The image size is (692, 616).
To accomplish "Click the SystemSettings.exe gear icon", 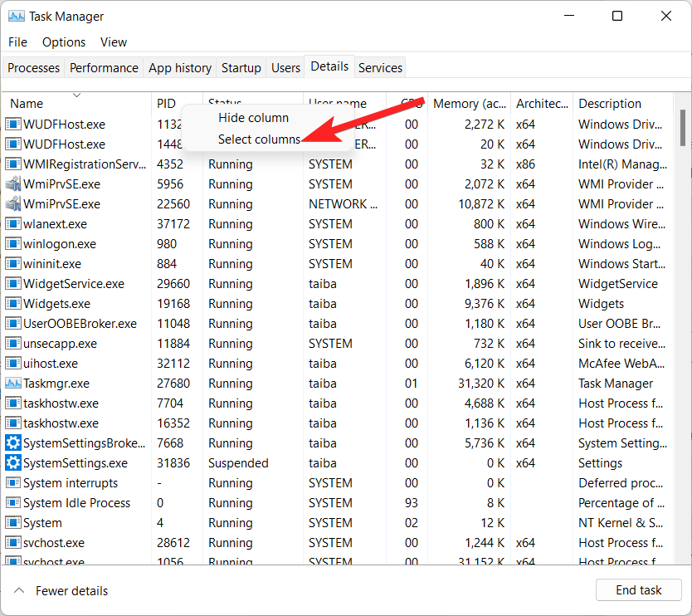I will [x=13, y=462].
